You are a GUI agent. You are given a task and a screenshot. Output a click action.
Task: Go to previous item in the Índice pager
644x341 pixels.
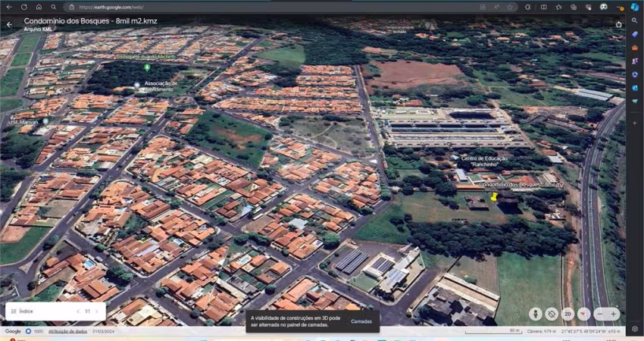pyautogui.click(x=78, y=311)
